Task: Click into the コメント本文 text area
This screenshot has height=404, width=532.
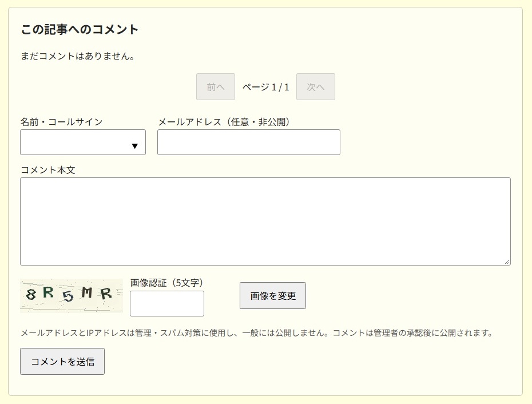Action: tap(265, 221)
